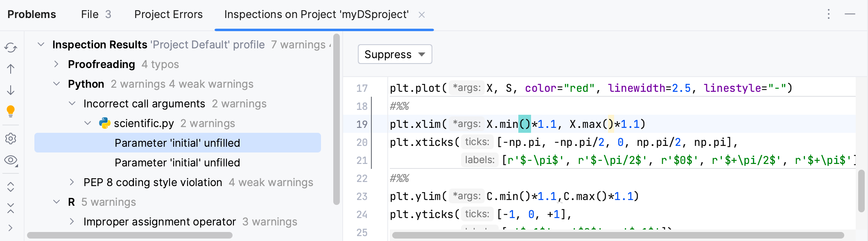Image resolution: width=868 pixels, height=241 pixels.
Task: Open inspection settings gear icon
Action: click(x=11, y=139)
